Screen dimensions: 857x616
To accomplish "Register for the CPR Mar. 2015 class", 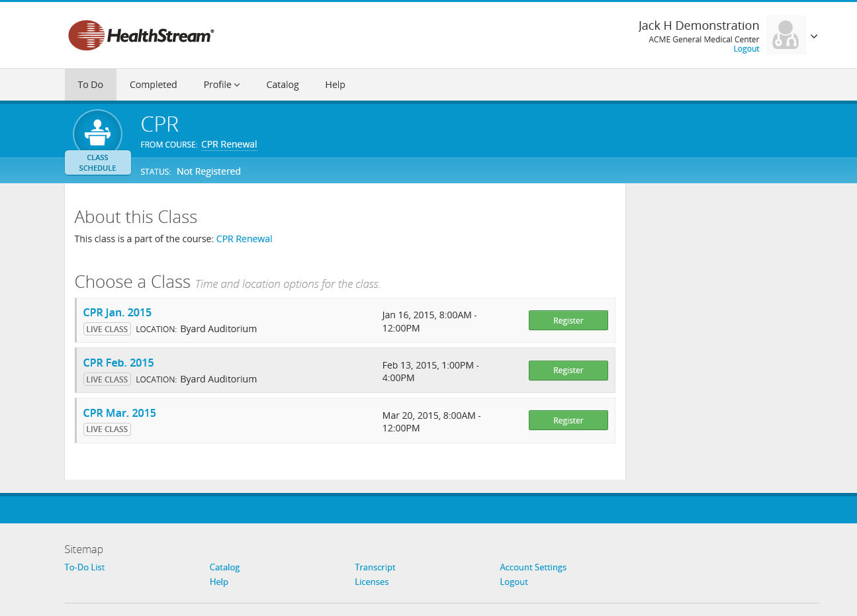I will tap(568, 420).
